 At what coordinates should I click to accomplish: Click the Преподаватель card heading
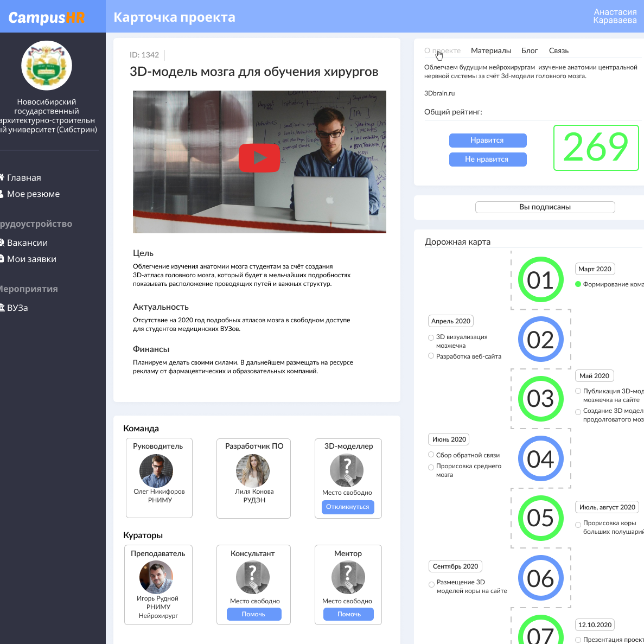tap(158, 553)
